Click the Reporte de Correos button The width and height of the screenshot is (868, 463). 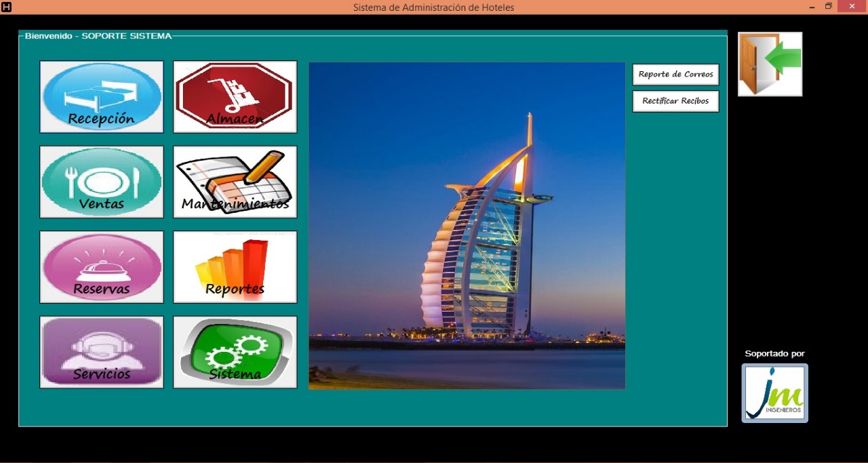point(675,75)
